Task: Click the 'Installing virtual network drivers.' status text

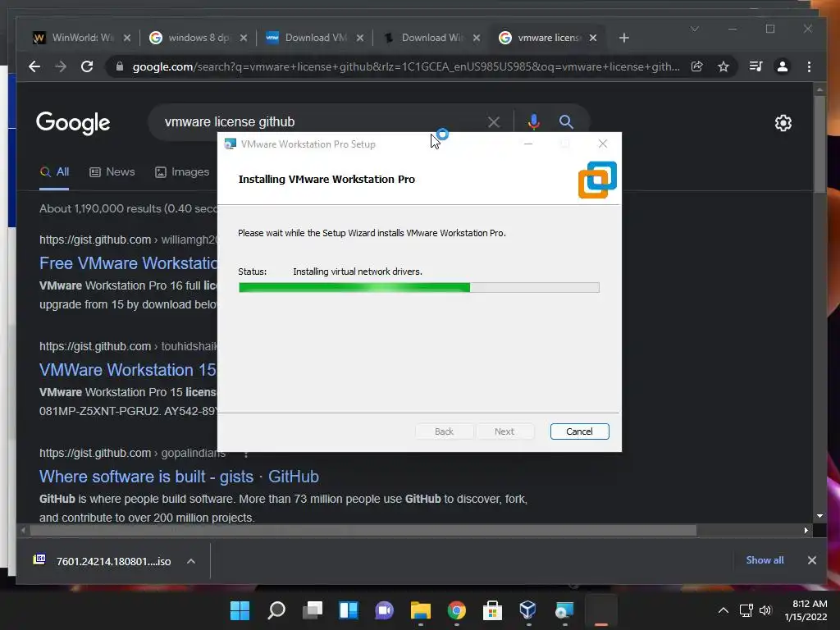Action: [358, 272]
